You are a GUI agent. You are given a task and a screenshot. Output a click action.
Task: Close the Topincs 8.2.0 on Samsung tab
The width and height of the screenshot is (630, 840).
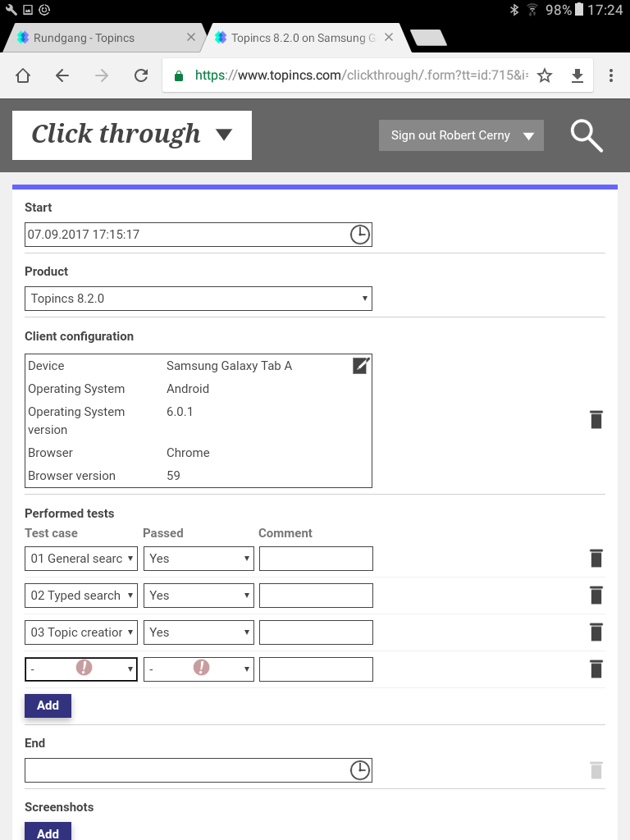click(x=389, y=38)
